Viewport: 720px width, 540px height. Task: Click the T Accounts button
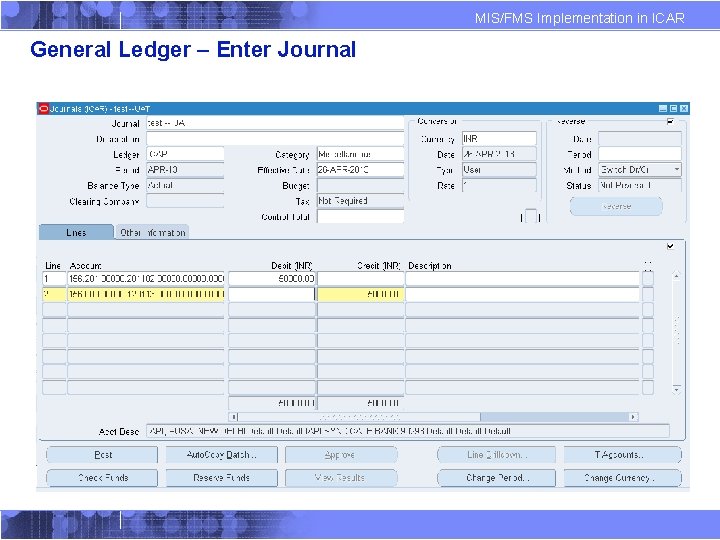click(x=622, y=455)
